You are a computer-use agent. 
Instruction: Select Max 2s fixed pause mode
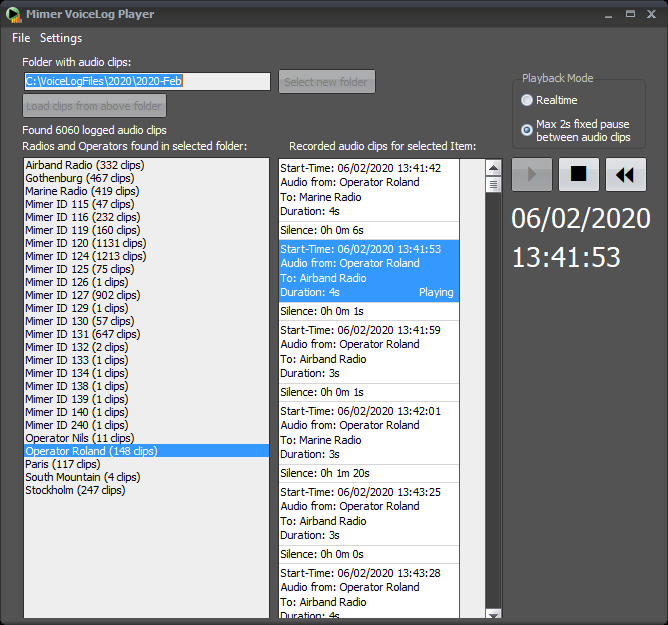[527, 129]
